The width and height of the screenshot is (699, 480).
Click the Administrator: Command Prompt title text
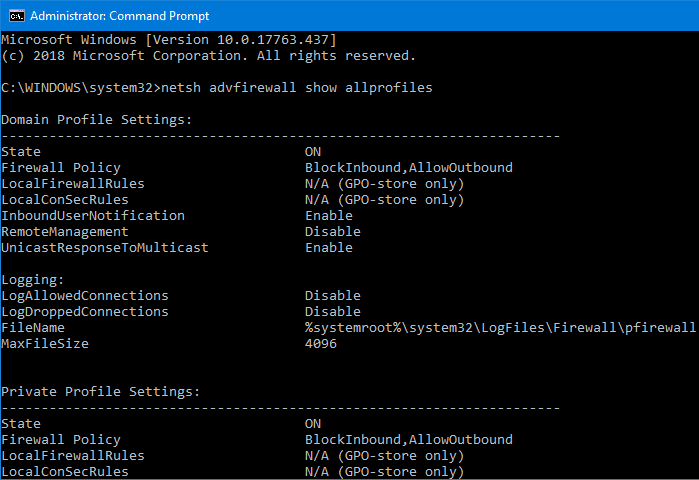click(x=119, y=16)
